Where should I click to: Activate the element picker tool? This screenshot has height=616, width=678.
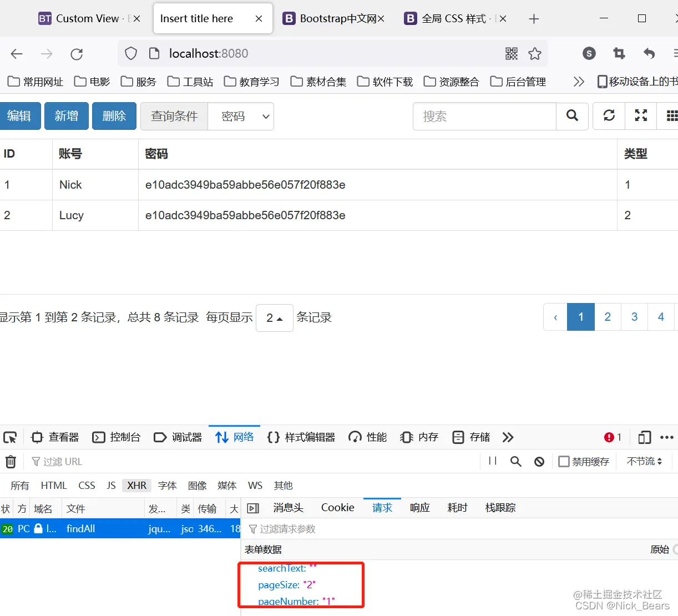pyautogui.click(x=10, y=437)
